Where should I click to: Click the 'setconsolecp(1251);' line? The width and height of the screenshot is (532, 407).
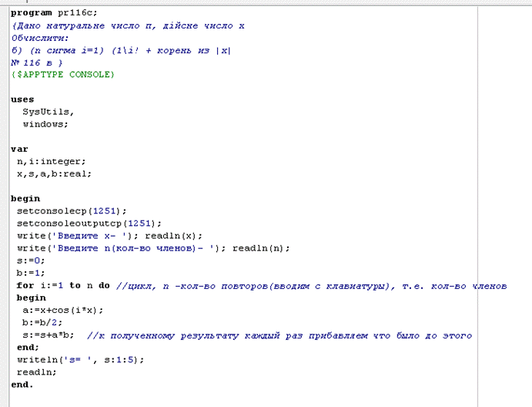(x=72, y=211)
